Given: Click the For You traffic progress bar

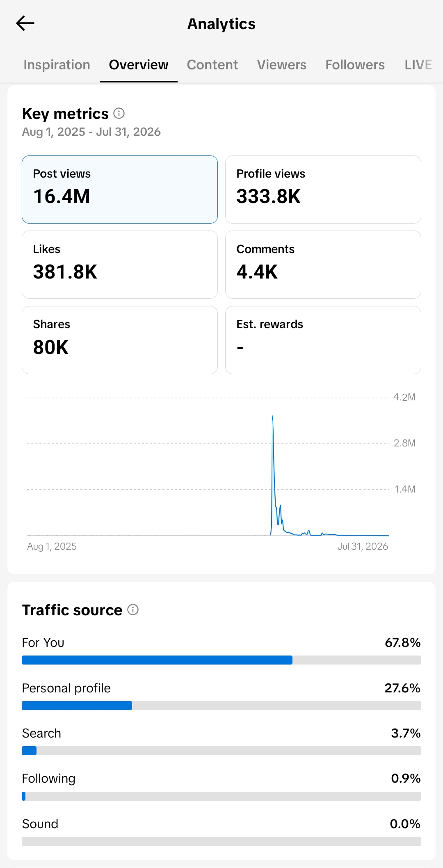Looking at the screenshot, I should 221,660.
